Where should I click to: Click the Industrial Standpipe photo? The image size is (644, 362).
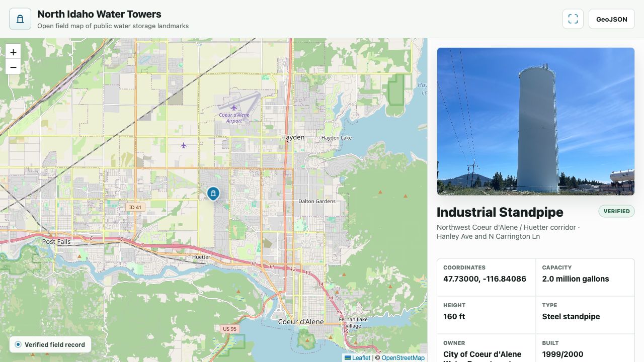(536, 121)
